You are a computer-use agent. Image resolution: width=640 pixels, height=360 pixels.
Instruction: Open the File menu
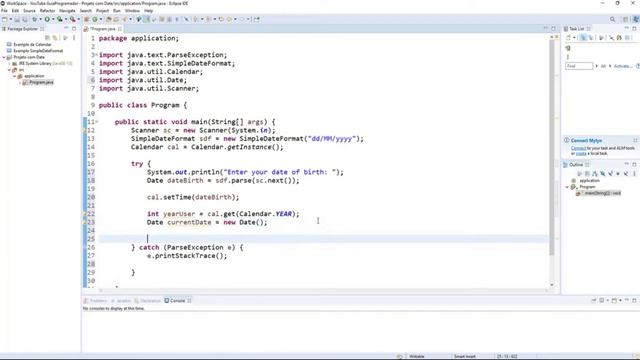point(4,11)
